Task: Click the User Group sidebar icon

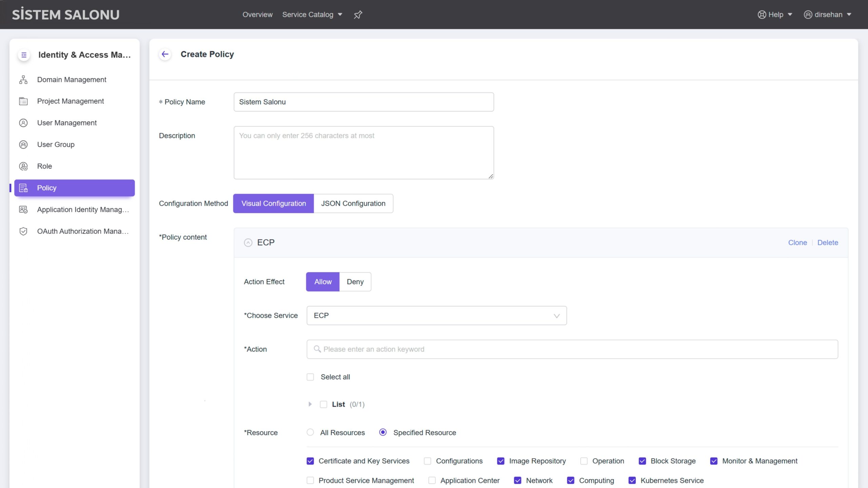Action: [x=23, y=145]
